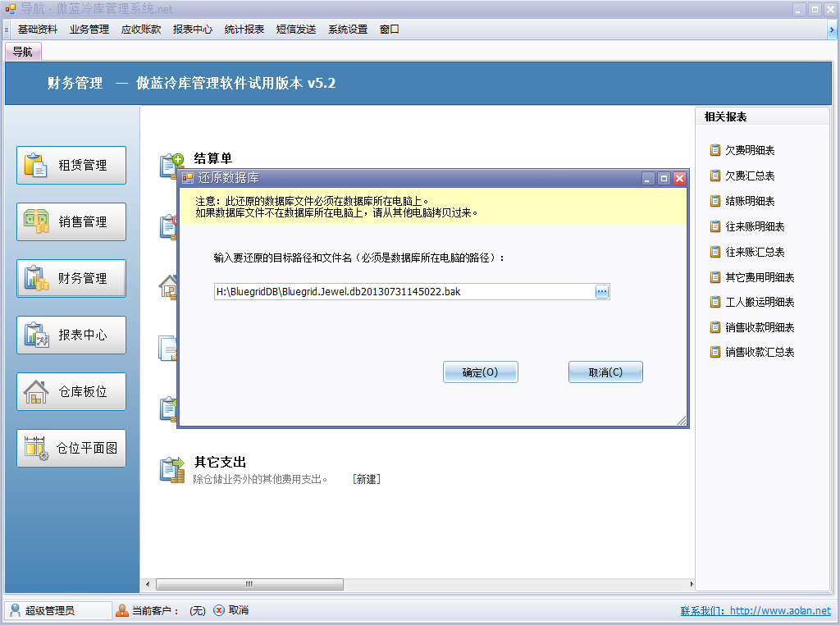Click the 其它支出 expense icon

pos(171,470)
